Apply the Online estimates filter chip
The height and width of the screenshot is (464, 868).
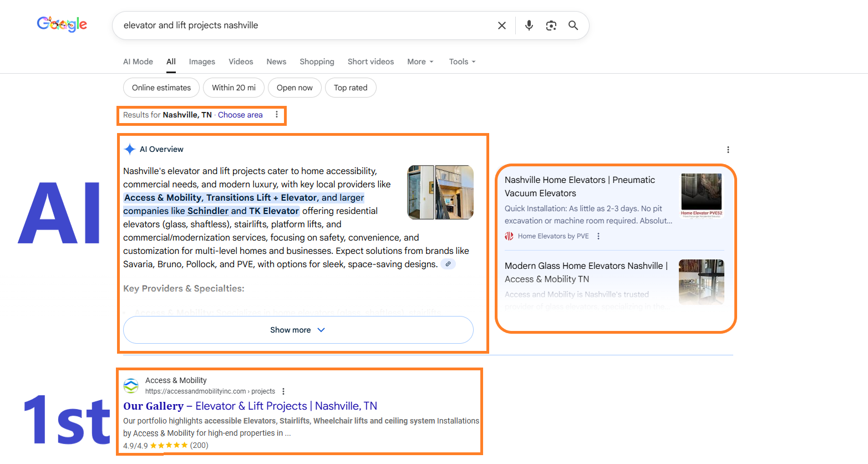tap(161, 88)
